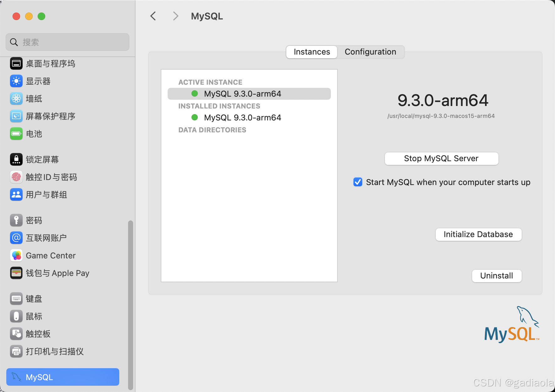Open the Lock Screen icon 锁定屏幕
The image size is (555, 392).
(x=16, y=160)
